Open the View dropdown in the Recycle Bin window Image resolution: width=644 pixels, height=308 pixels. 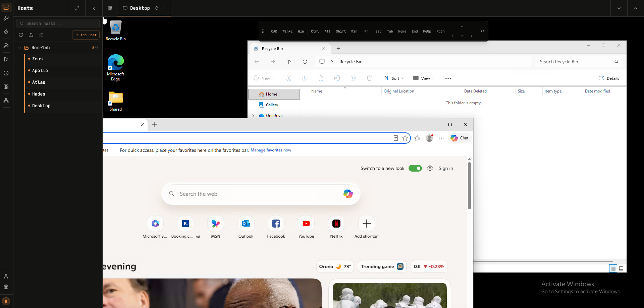[x=424, y=78]
